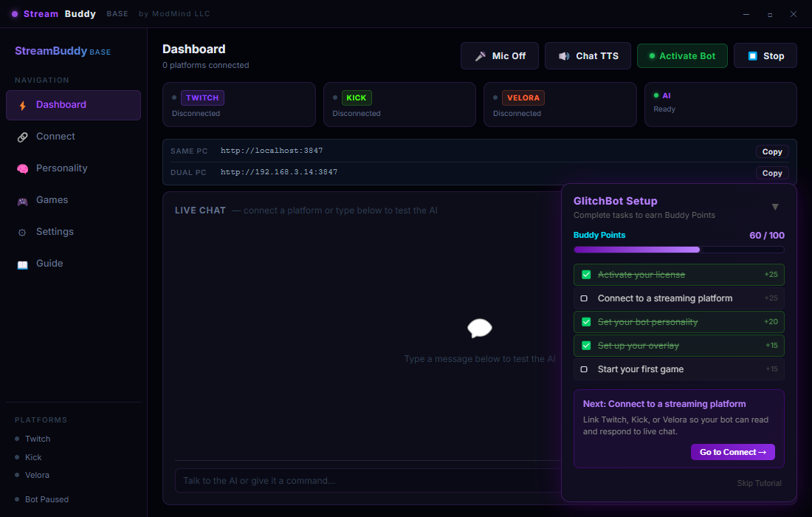Open the Settings page label
This screenshot has width=812, height=517.
[55, 232]
